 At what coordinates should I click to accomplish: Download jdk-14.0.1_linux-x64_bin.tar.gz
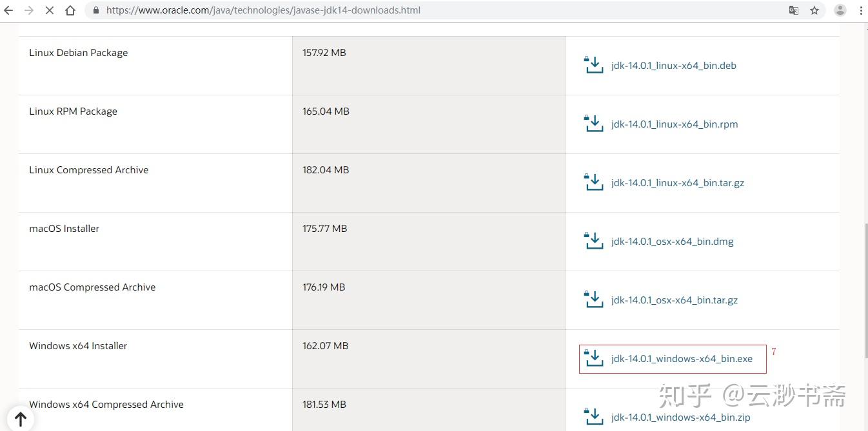click(677, 183)
